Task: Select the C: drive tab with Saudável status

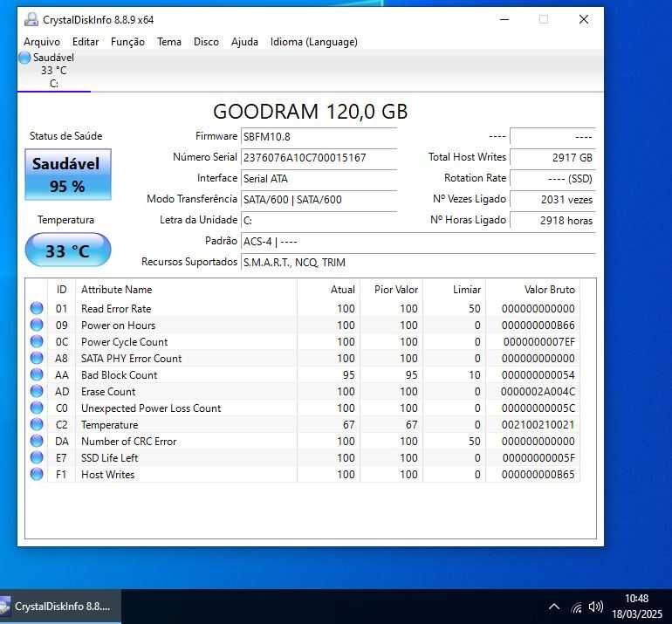Action: point(53,71)
